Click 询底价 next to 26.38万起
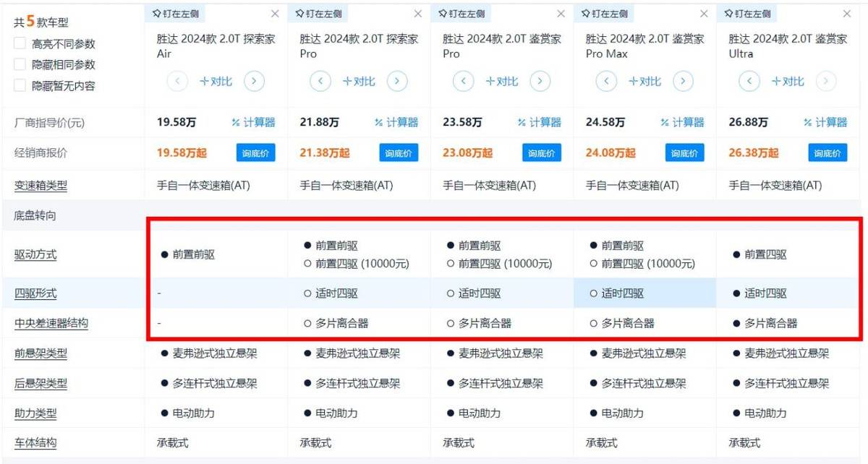 tap(828, 153)
